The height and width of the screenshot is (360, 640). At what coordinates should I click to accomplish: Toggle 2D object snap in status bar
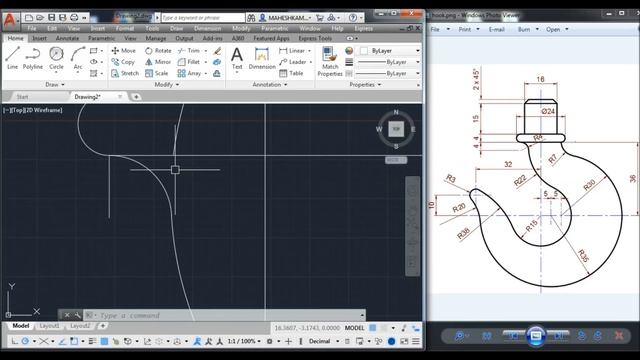(74, 341)
